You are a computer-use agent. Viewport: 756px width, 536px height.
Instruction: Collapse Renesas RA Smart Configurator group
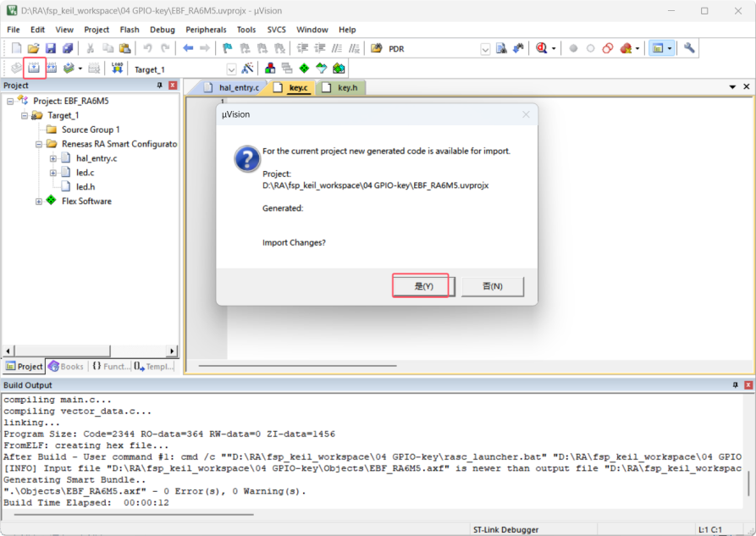coord(39,144)
